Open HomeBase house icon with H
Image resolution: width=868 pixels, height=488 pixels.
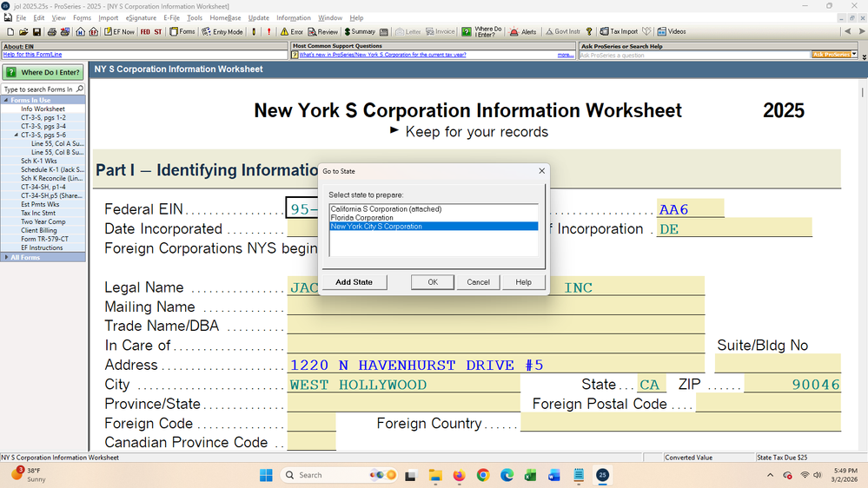[80, 31]
